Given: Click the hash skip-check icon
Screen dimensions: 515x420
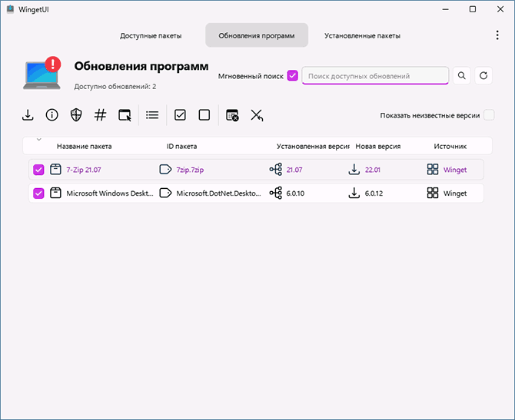Looking at the screenshot, I should pos(100,115).
